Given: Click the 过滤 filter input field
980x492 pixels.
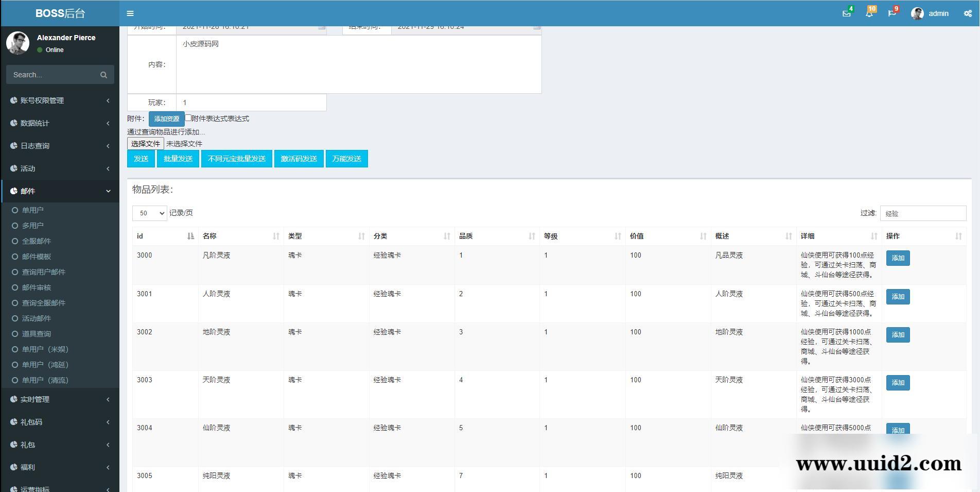Looking at the screenshot, I should [x=922, y=213].
